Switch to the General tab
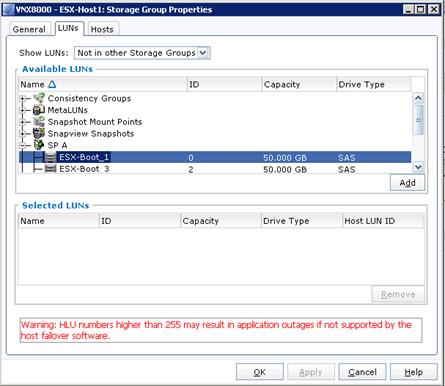Image resolution: width=445 pixels, height=386 pixels. click(29, 29)
